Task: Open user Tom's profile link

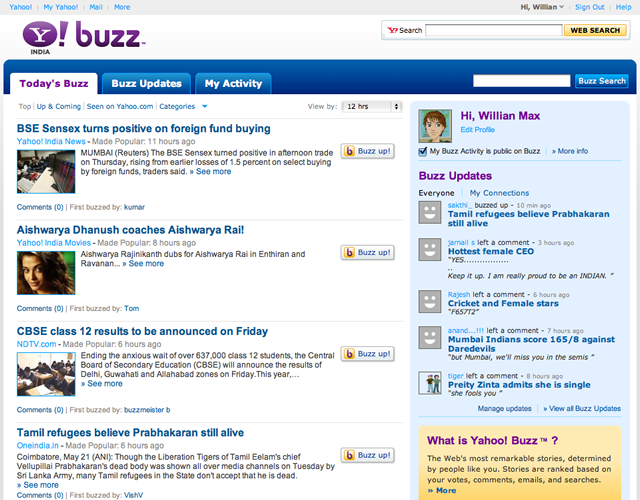Action: tap(131, 309)
